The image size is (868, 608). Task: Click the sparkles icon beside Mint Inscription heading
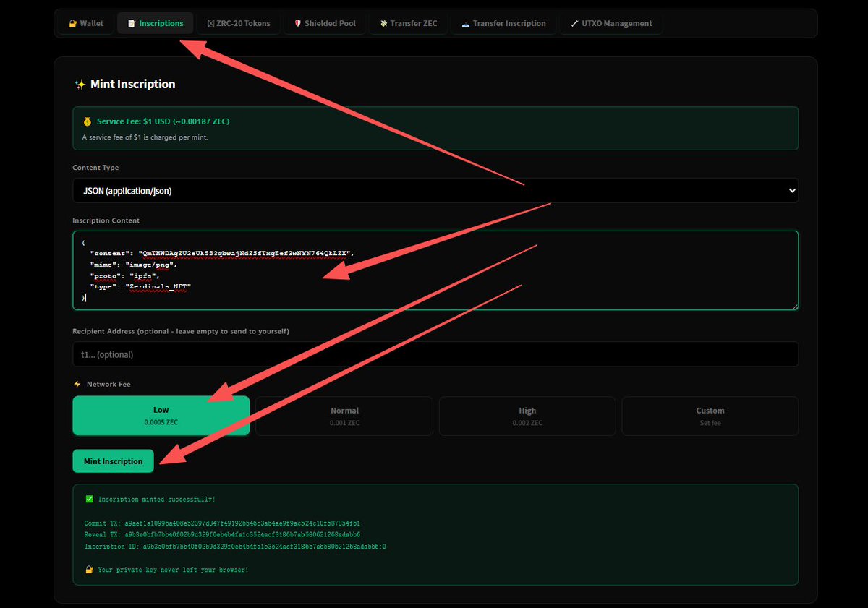pyautogui.click(x=80, y=85)
